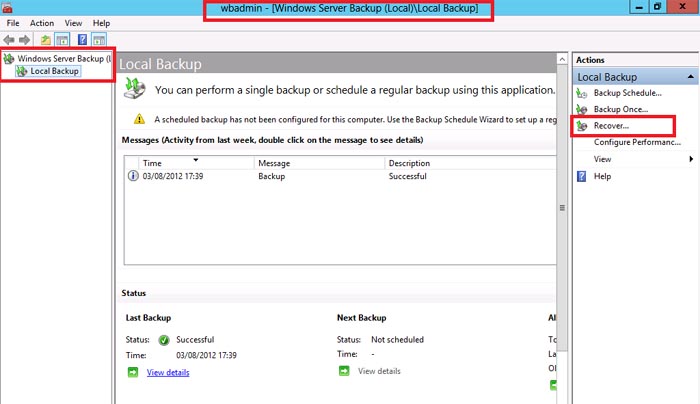Click the Back arrow toolbar icon

pos(8,40)
